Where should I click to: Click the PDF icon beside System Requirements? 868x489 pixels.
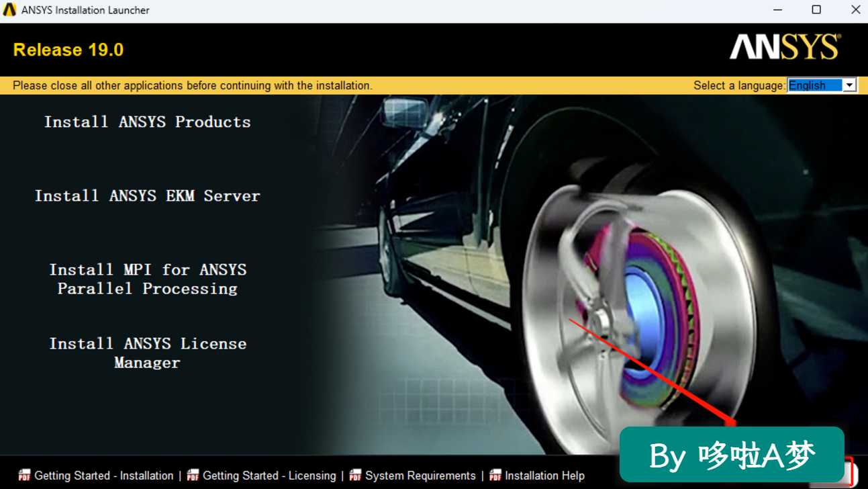coord(356,476)
